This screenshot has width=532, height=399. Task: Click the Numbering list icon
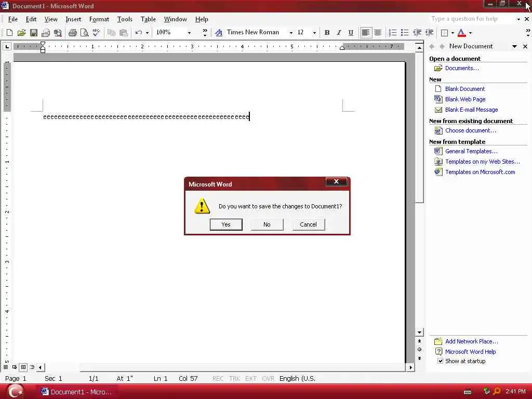(x=393, y=33)
